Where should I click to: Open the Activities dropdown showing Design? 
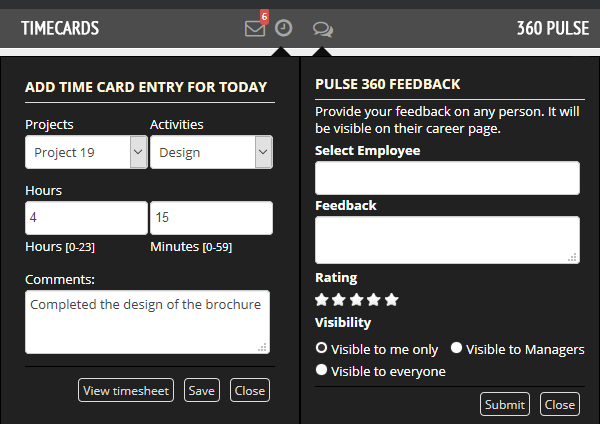[x=211, y=152]
